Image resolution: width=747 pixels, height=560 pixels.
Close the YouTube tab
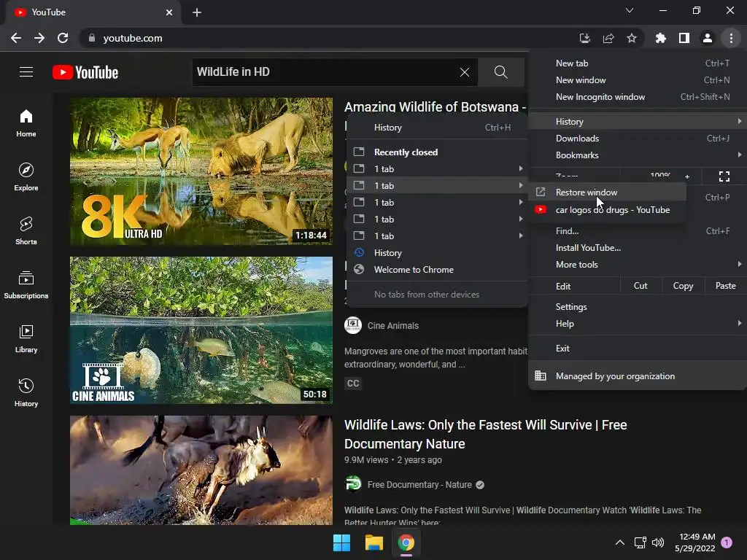(x=169, y=12)
